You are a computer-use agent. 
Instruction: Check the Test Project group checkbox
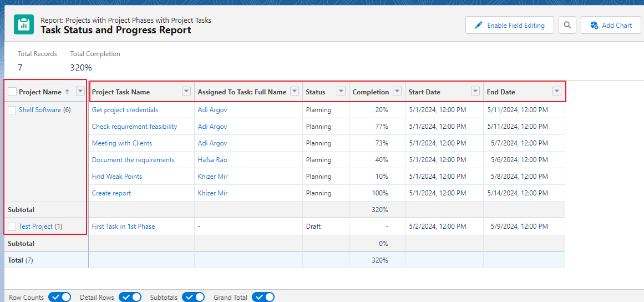12,226
